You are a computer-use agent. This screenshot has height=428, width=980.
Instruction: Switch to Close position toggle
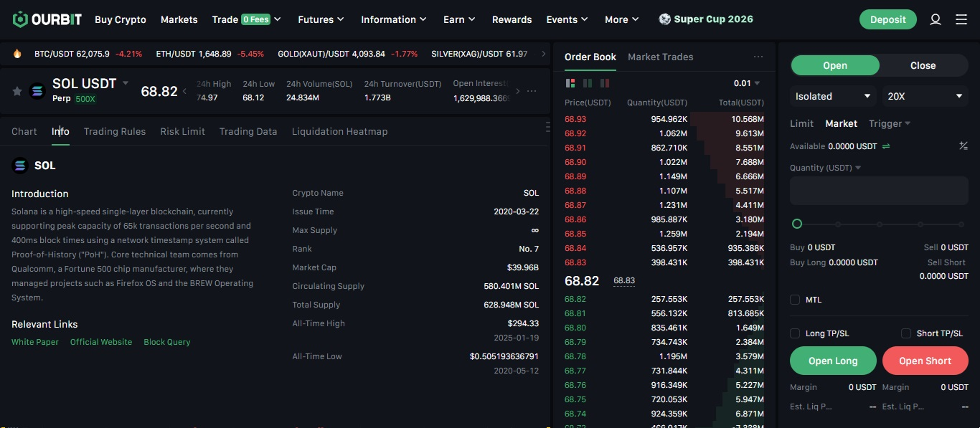923,65
